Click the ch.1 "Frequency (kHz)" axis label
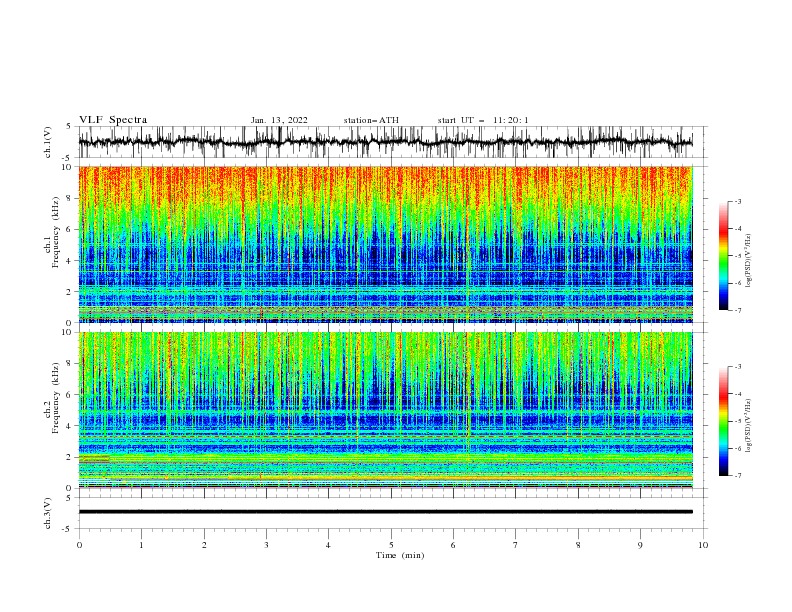The width and height of the screenshot is (792, 612). tap(56, 233)
